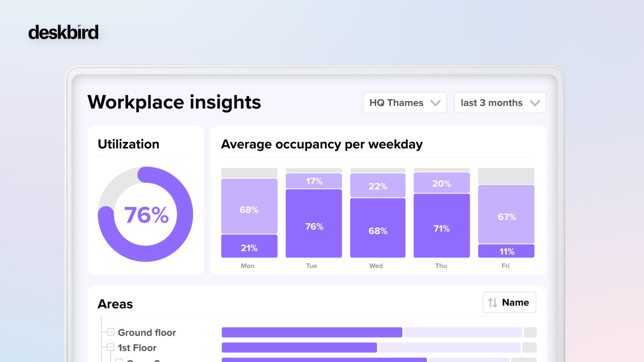
Task: Select the Average occupancy per weekday panel title
Action: tap(322, 144)
